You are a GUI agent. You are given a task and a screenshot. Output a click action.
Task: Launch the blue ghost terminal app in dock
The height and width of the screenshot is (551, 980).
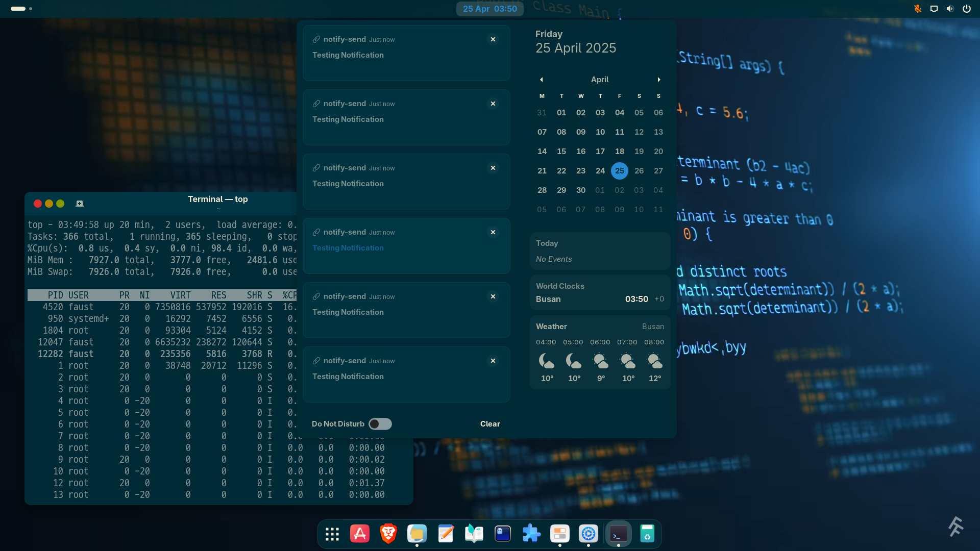(x=503, y=534)
